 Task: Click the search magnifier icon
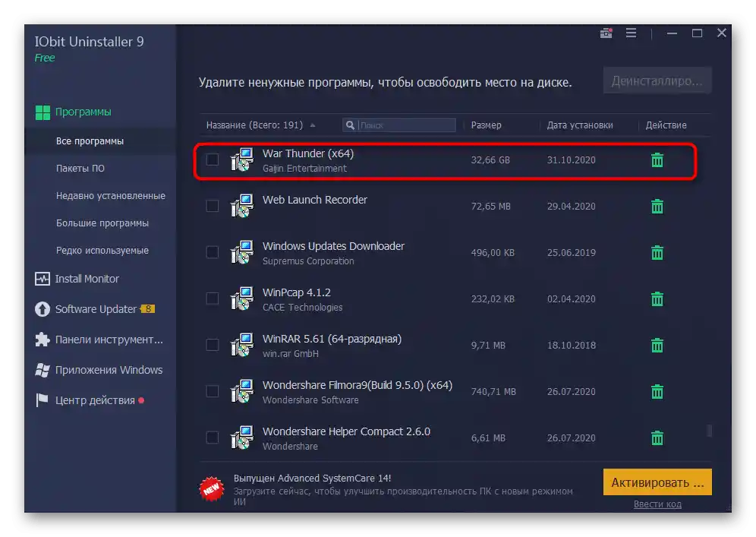[351, 125]
